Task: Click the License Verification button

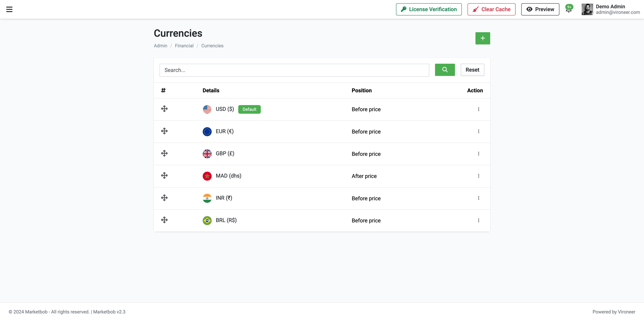Action: pyautogui.click(x=429, y=9)
